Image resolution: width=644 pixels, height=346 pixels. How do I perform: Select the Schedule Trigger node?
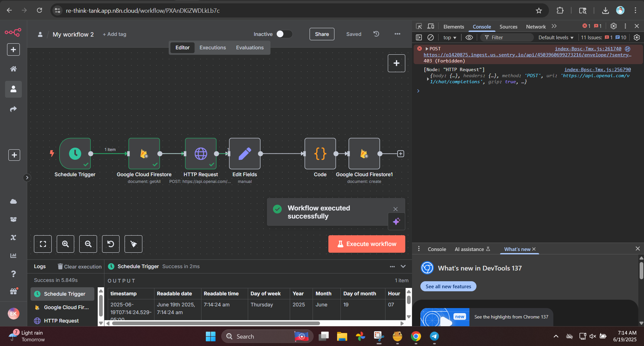75,153
